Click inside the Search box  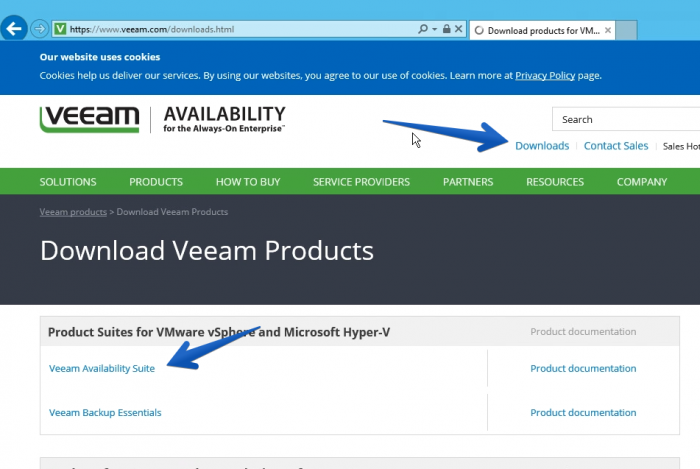tap(626, 119)
